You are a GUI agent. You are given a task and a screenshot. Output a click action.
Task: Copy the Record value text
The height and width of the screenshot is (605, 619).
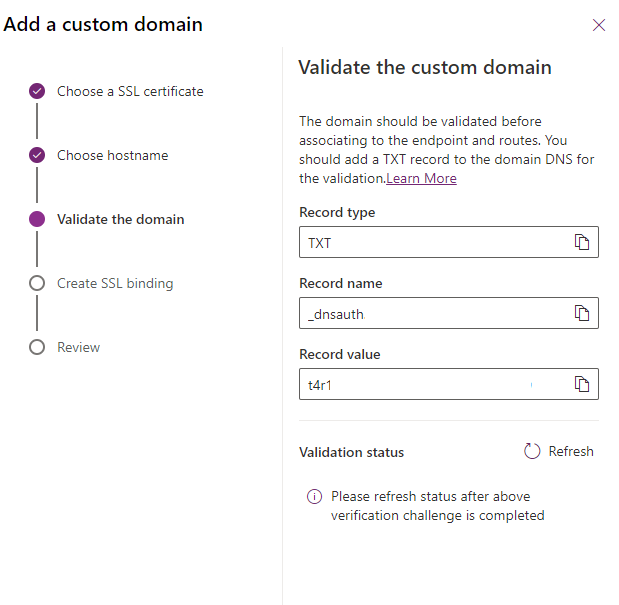(x=582, y=384)
